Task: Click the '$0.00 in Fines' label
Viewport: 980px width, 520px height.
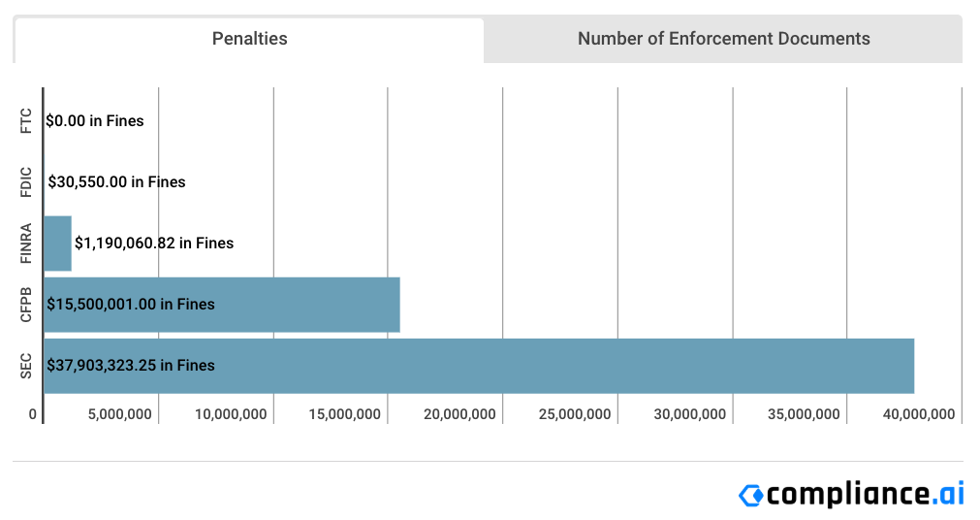Action: [94, 120]
